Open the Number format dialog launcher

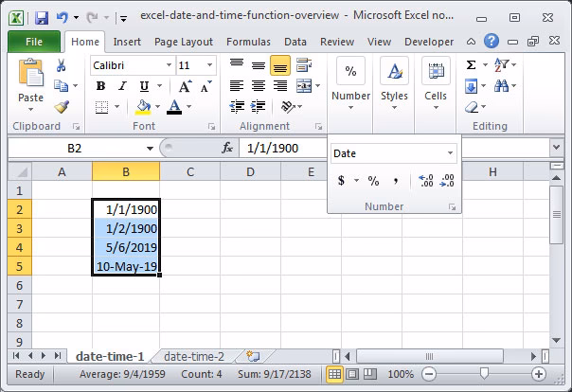tap(453, 207)
